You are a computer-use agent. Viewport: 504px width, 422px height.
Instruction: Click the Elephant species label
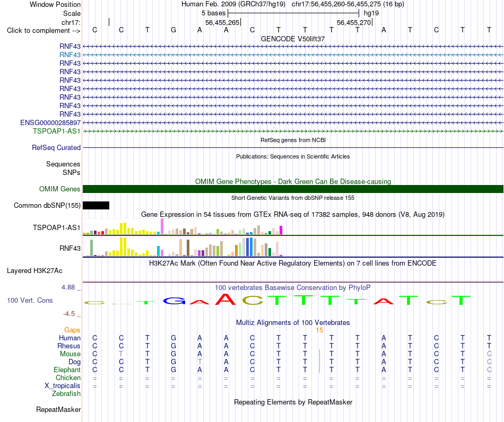67,370
